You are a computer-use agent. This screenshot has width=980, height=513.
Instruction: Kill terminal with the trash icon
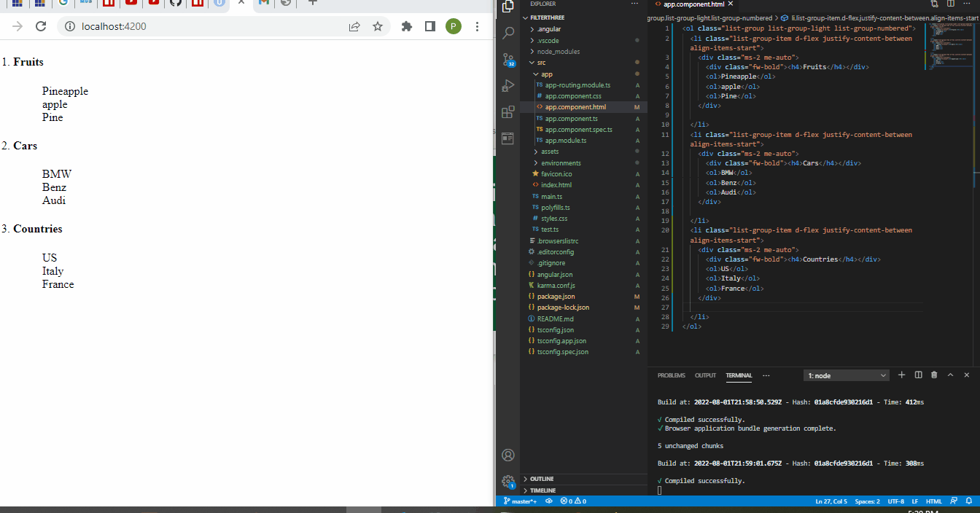point(934,375)
